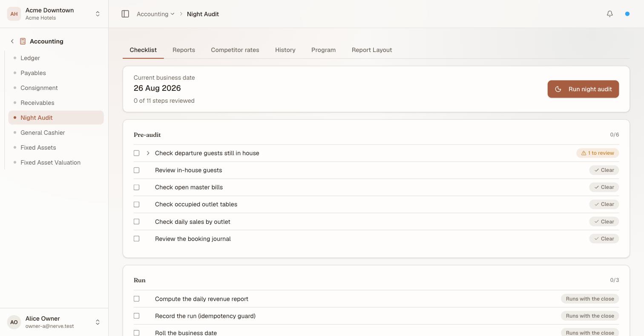
Task: Open the Competitor rates tab
Action: click(235, 50)
